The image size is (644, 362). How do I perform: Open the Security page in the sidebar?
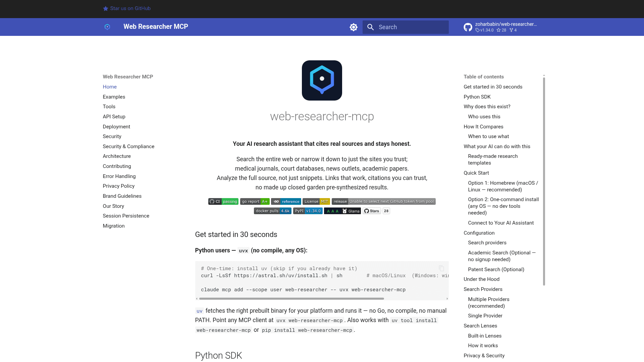coord(112,136)
